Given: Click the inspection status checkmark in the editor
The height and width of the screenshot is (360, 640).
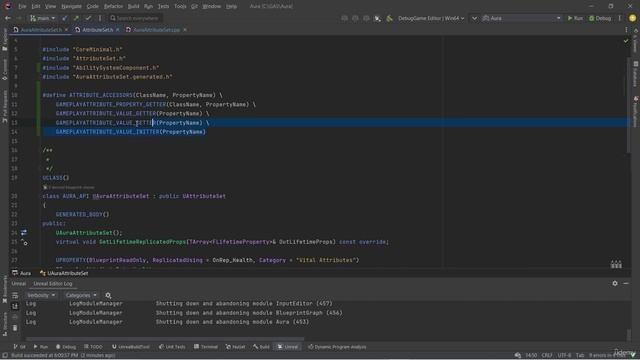Looking at the screenshot, I should coord(626,41).
